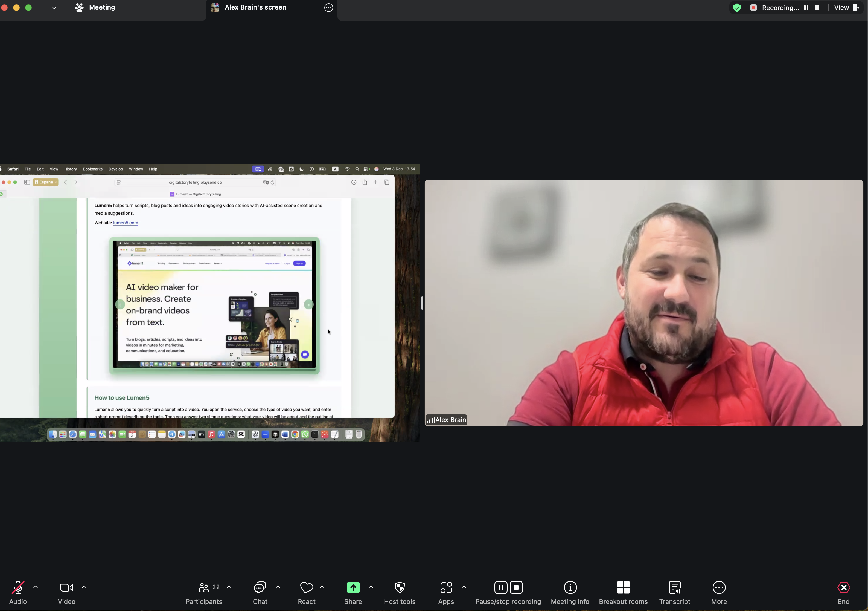This screenshot has width=868, height=611.
Task: Open the Breakout rooms panel
Action: 623,587
